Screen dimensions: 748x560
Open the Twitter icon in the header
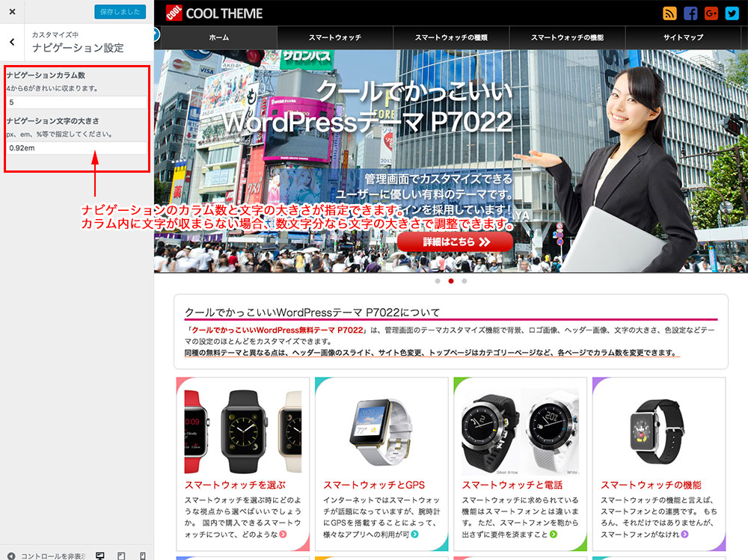pos(732,13)
